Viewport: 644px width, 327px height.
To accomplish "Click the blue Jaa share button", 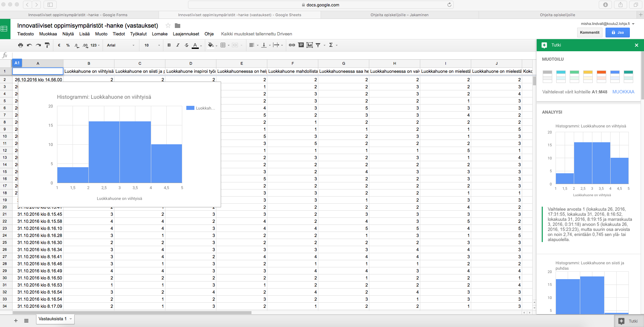I will 617,32.
